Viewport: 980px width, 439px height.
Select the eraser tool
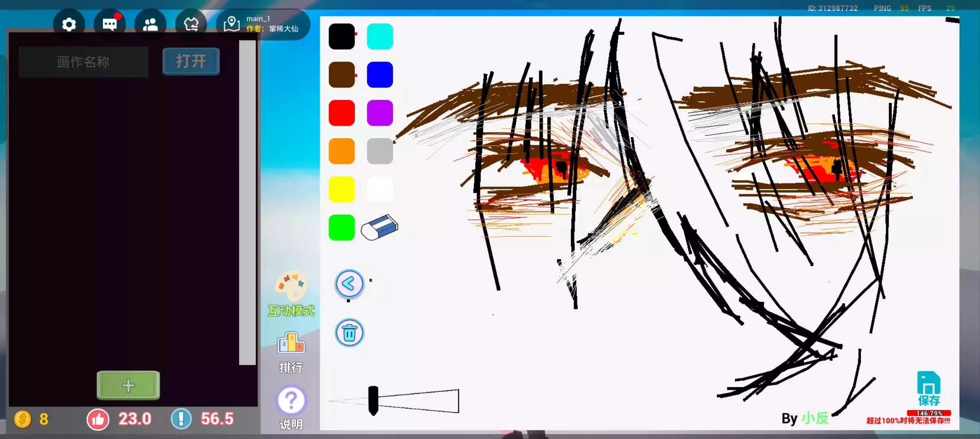pyautogui.click(x=379, y=228)
